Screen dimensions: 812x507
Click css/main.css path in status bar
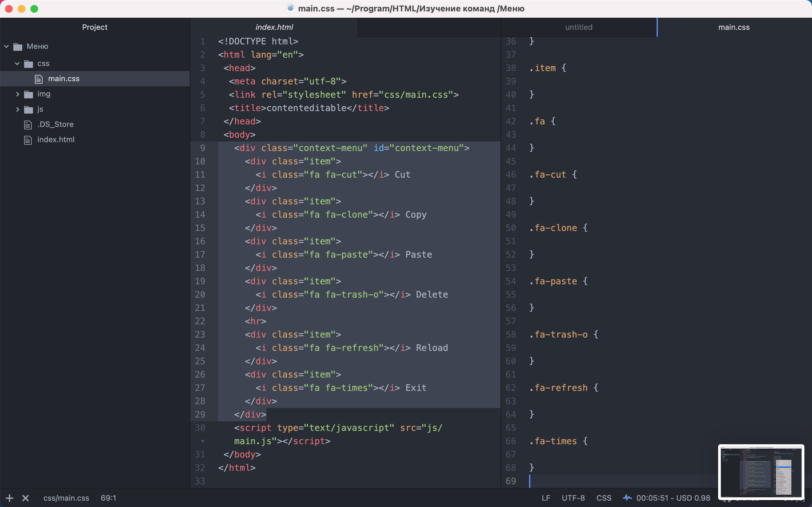(66, 498)
